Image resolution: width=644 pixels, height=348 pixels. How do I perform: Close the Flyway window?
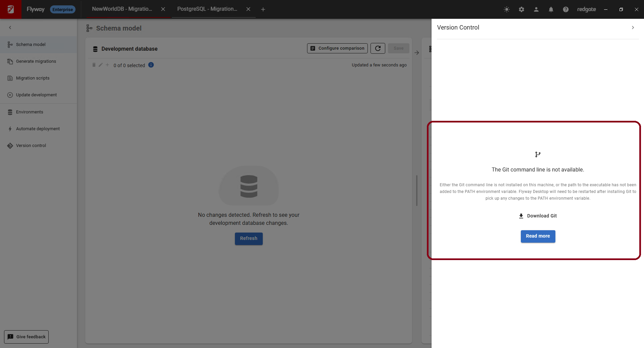coord(637,9)
